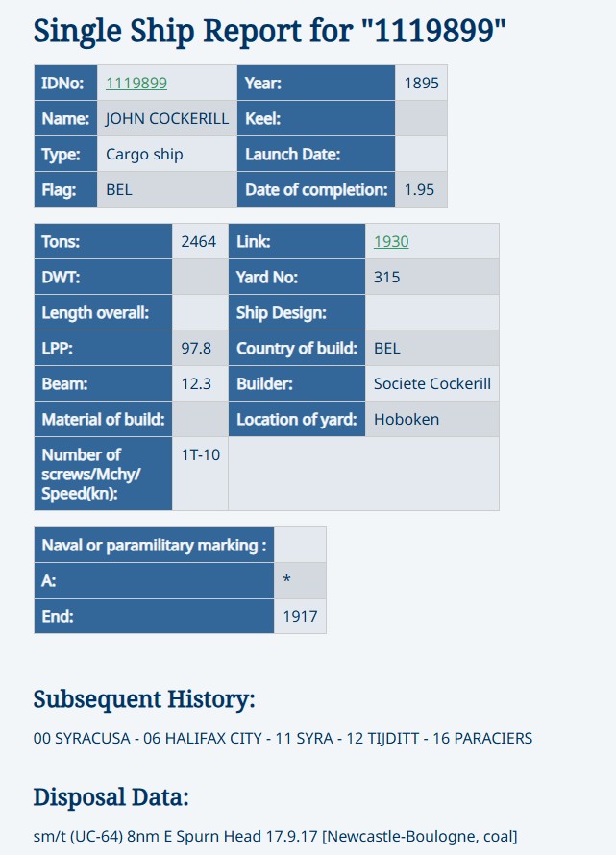Click the Country of build label

pyautogui.click(x=297, y=349)
